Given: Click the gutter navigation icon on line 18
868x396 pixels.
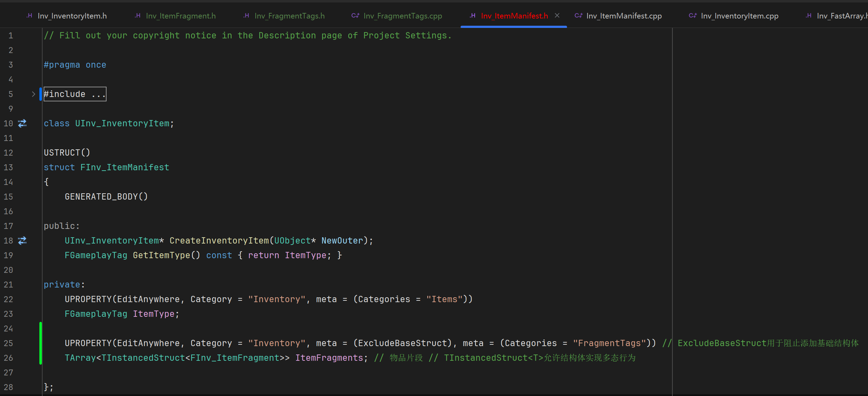Looking at the screenshot, I should pyautogui.click(x=22, y=241).
